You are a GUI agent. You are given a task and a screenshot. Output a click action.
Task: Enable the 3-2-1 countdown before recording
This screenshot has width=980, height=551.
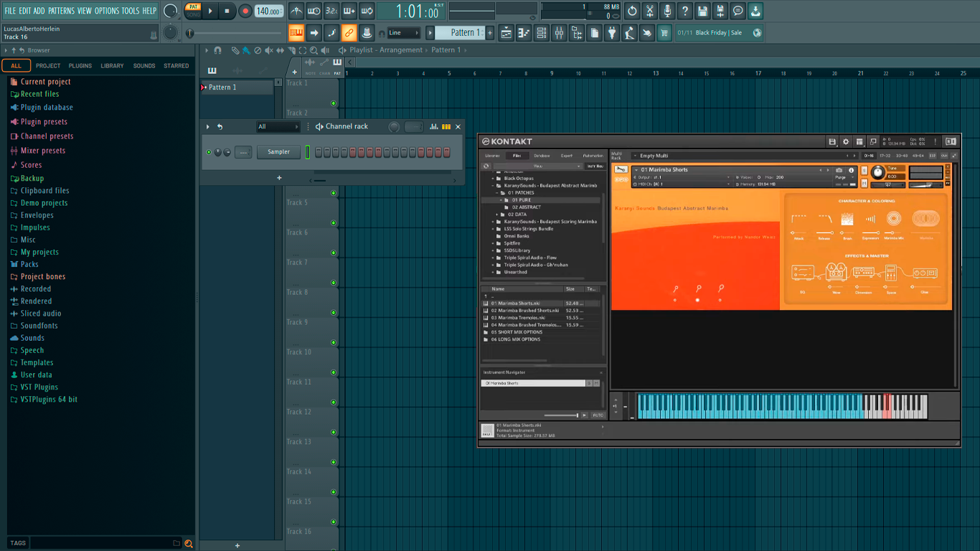[x=331, y=11]
